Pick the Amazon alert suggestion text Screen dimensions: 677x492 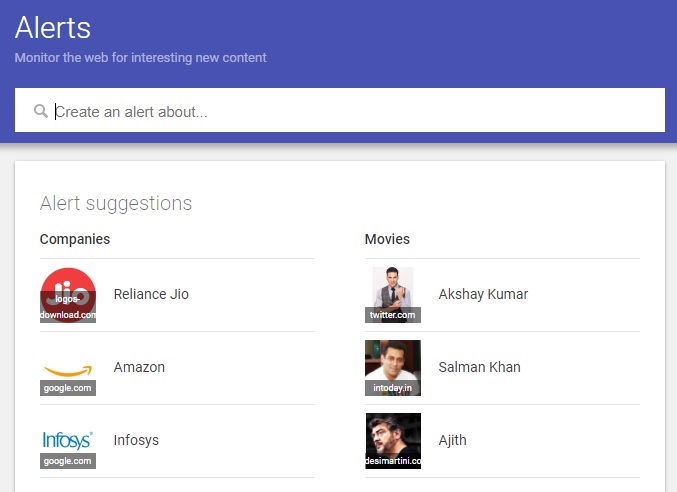[x=139, y=367]
